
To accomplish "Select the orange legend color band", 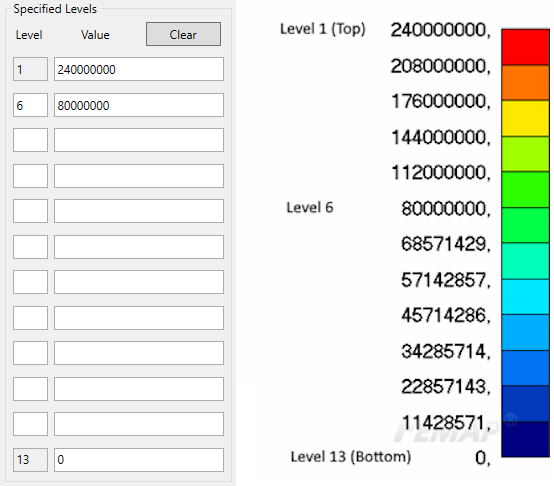I will click(x=525, y=83).
